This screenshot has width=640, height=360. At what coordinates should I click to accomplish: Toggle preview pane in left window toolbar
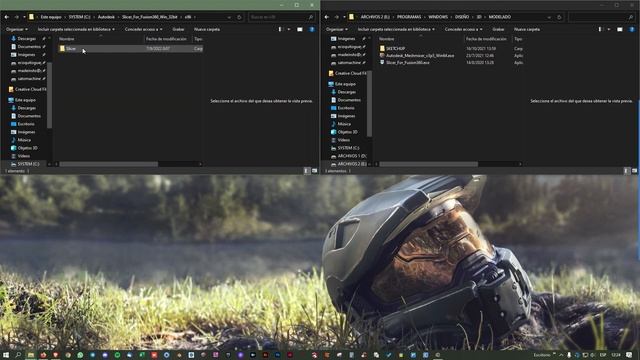click(x=300, y=29)
